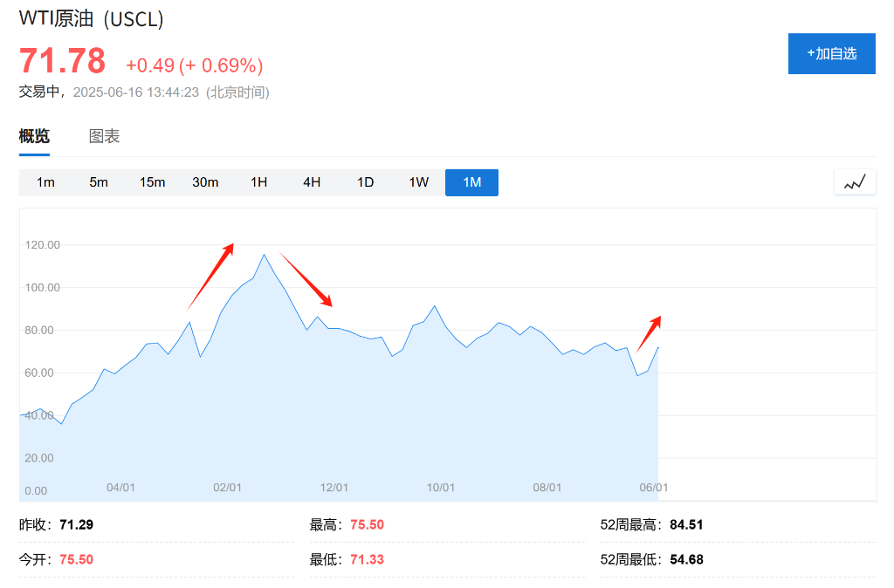Select the 4H timeframe
This screenshot has height=588, width=894.
312,182
